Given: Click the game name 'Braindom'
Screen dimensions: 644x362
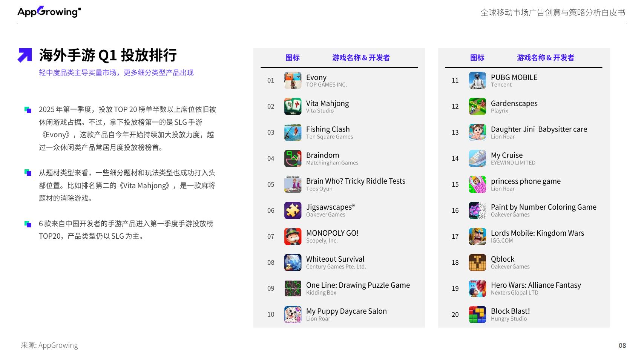Looking at the screenshot, I should (323, 155).
